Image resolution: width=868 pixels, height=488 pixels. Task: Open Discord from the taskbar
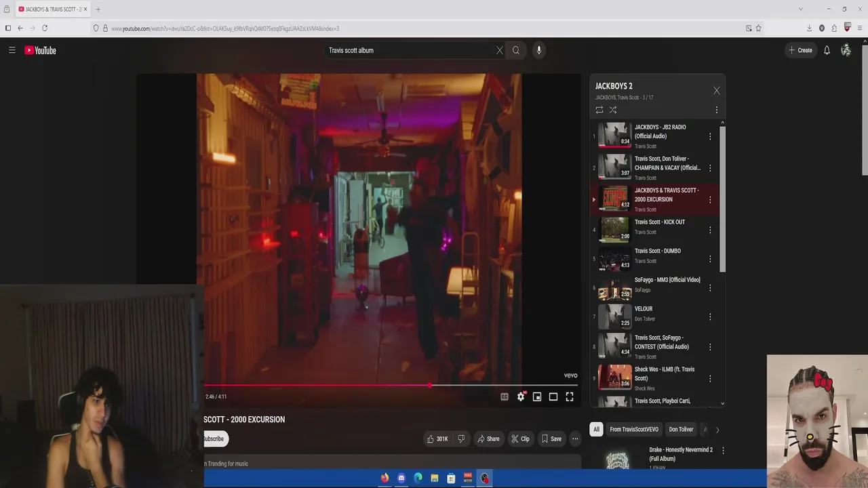pos(401,479)
